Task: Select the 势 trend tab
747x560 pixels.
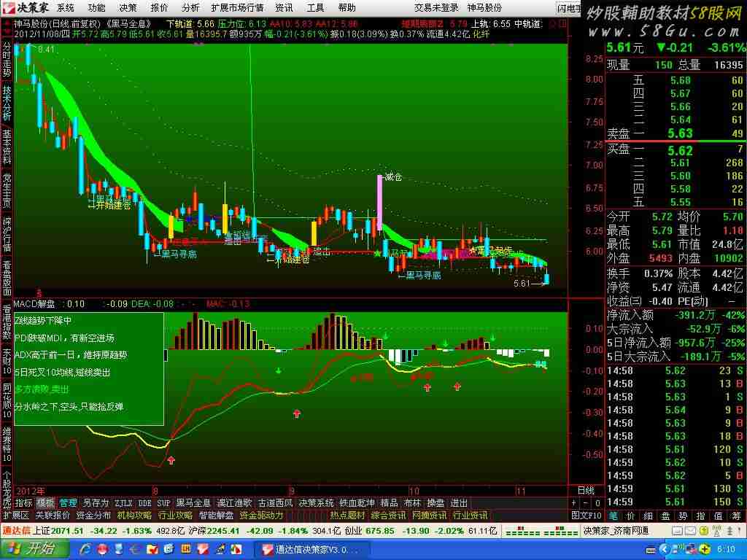Action: 683,516
